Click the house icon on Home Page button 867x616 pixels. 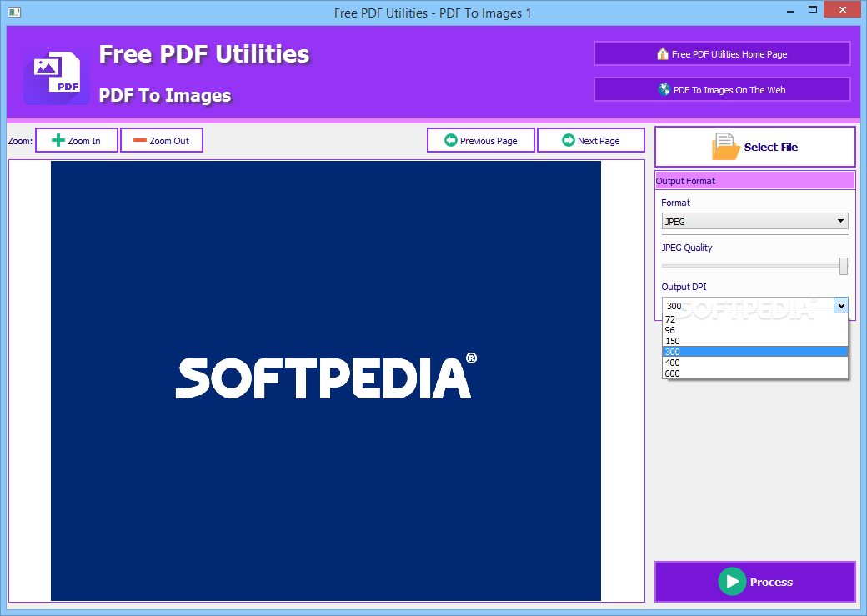663,53
